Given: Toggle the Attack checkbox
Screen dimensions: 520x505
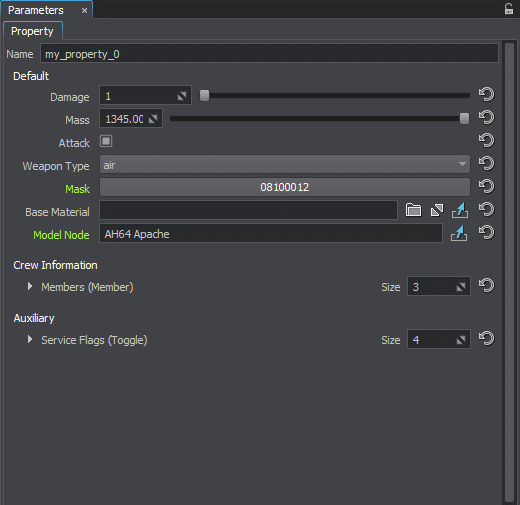Looking at the screenshot, I should point(106,141).
